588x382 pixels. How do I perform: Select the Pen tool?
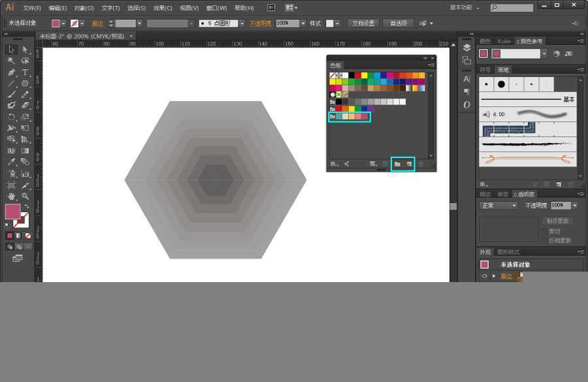tap(11, 72)
